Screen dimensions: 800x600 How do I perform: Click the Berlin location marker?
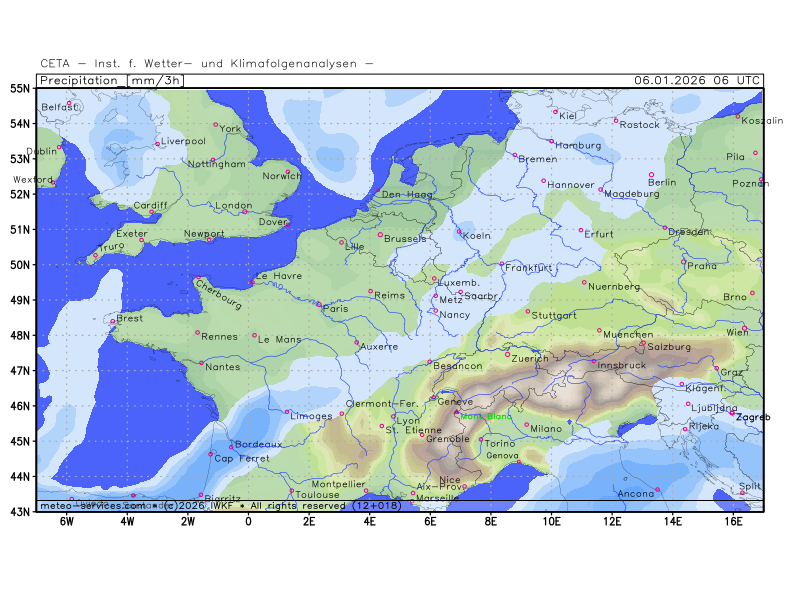(x=651, y=175)
